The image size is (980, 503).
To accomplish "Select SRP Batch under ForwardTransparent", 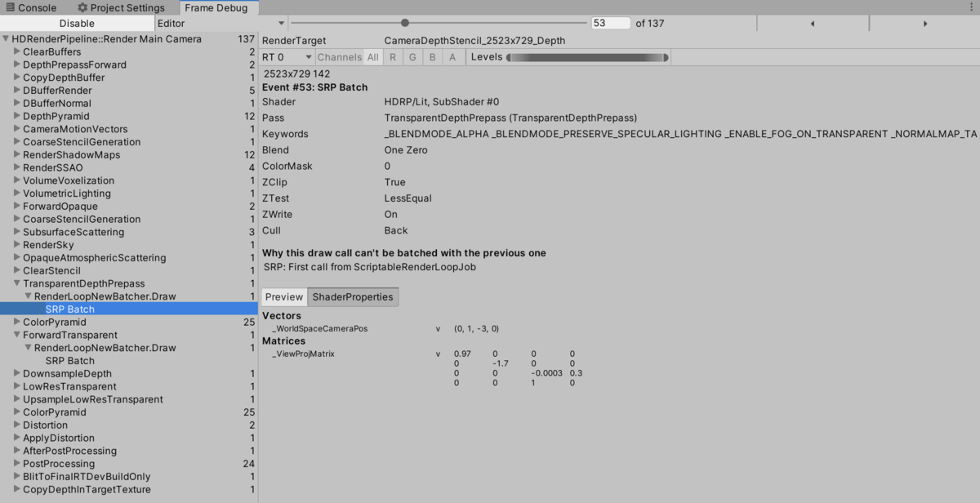I will click(129, 361).
